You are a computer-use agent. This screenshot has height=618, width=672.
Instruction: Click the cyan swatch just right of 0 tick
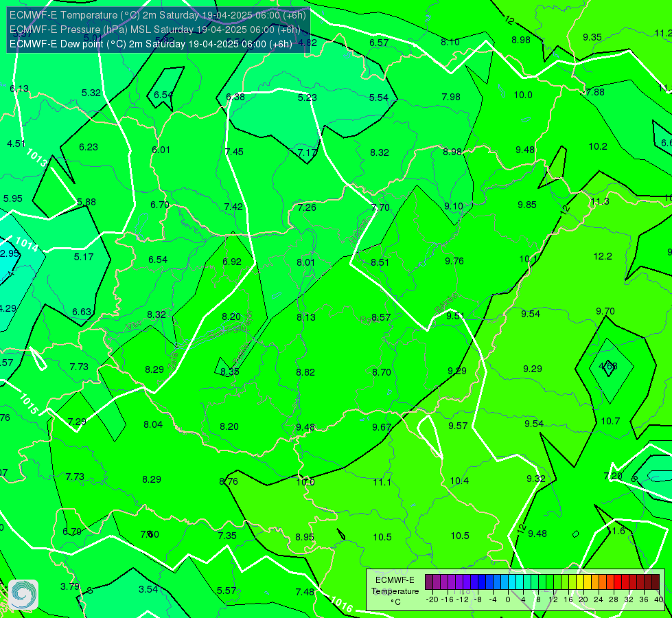[511, 582]
